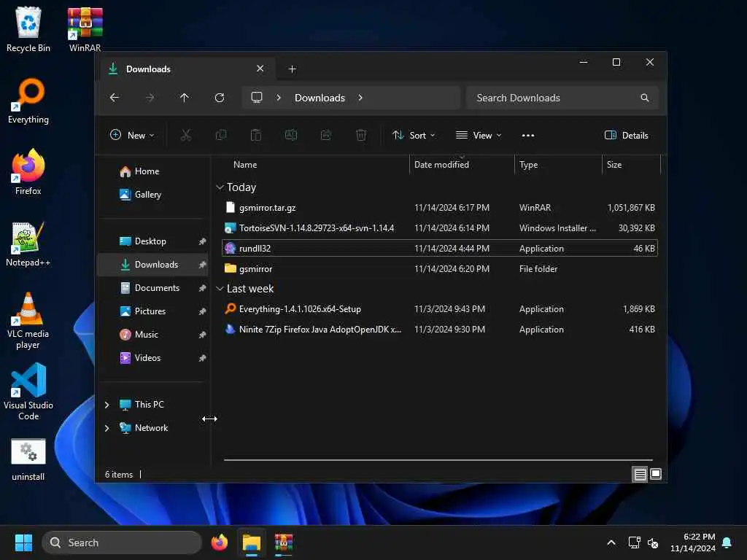Sort by Size column header
This screenshot has width=747, height=560.
coord(631,165)
